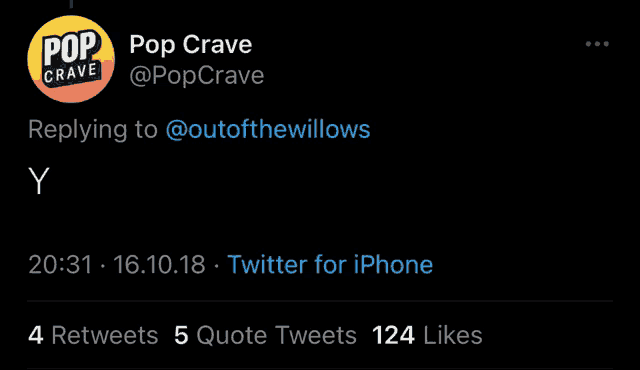View the 5 Quote Tweets list

pos(265,335)
